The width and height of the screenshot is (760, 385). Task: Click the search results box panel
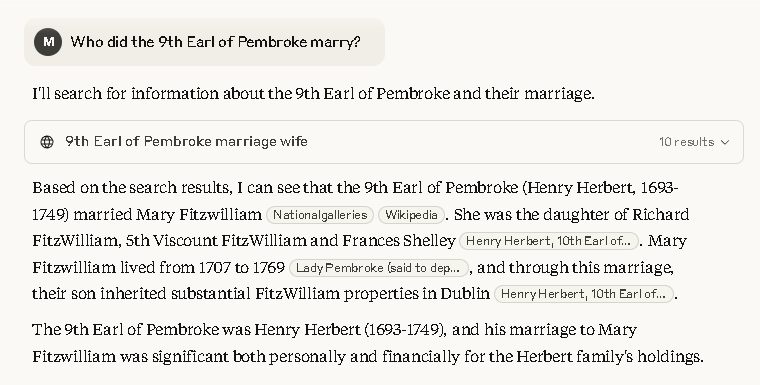[x=384, y=142]
